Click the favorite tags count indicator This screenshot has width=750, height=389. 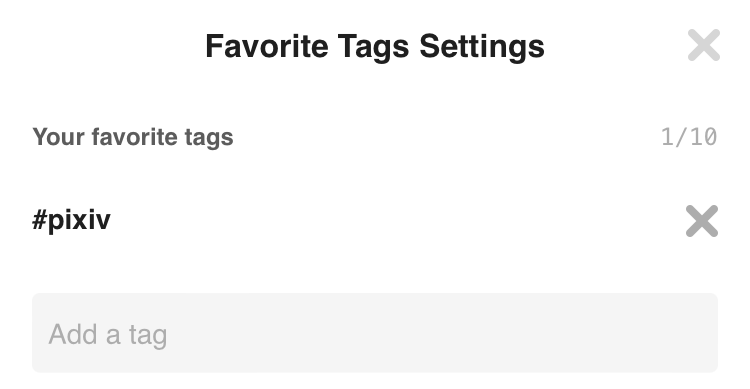[689, 137]
